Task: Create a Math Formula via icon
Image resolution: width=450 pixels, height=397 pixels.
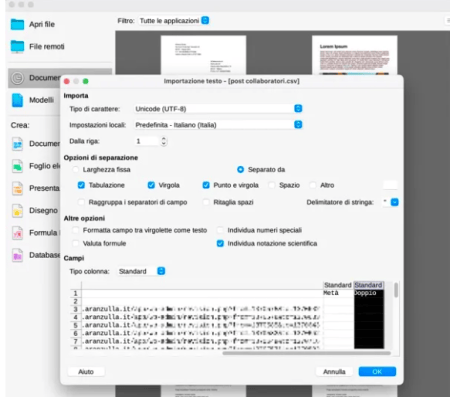Action: point(17,233)
